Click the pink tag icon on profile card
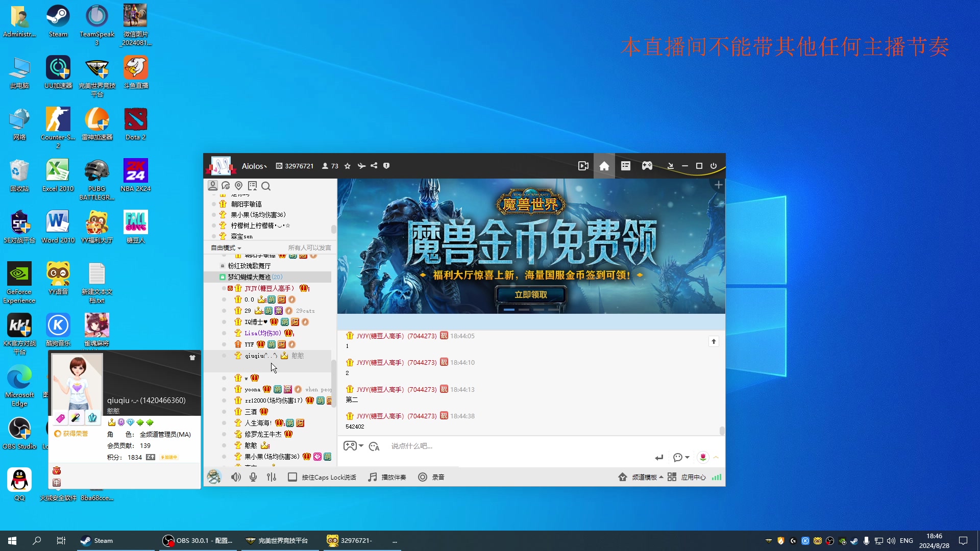The image size is (980, 551). pyautogui.click(x=60, y=418)
